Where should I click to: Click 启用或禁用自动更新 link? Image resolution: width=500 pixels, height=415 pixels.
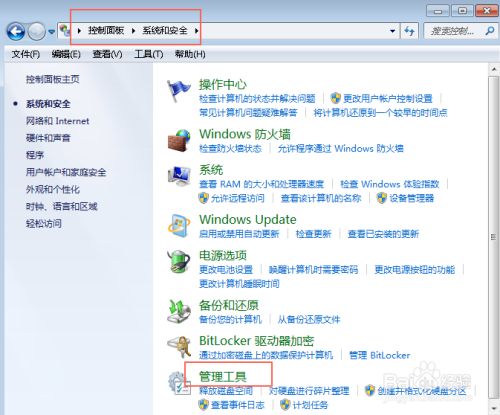click(x=239, y=234)
